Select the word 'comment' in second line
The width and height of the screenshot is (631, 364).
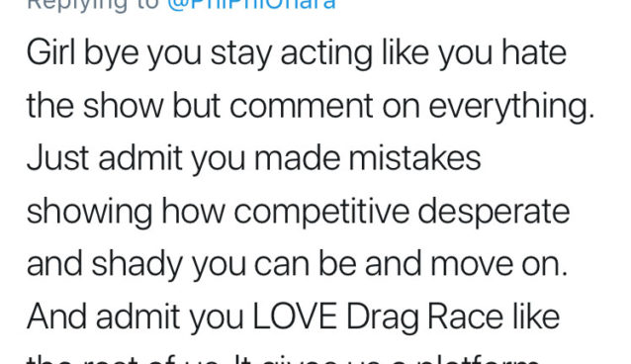[302, 106]
